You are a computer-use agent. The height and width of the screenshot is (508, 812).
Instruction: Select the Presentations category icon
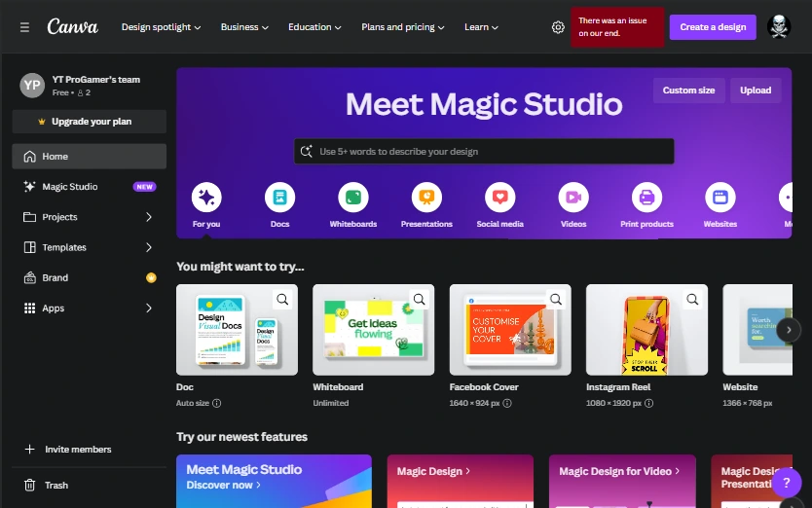click(426, 198)
